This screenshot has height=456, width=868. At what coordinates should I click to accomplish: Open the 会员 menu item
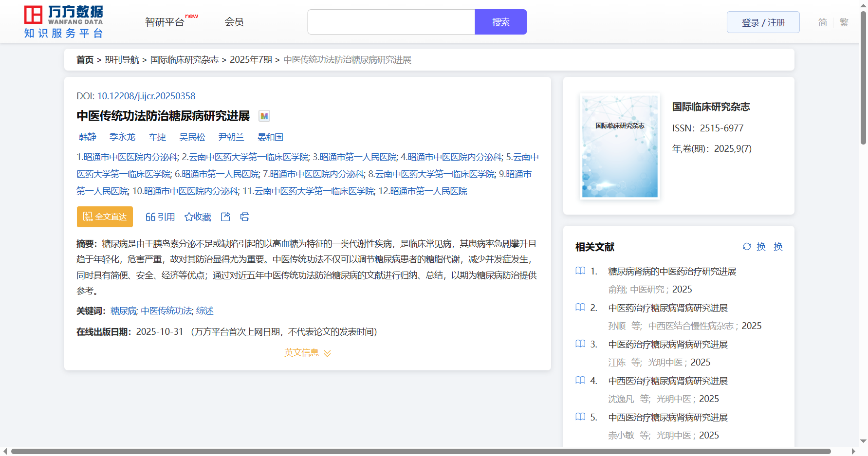pos(234,22)
